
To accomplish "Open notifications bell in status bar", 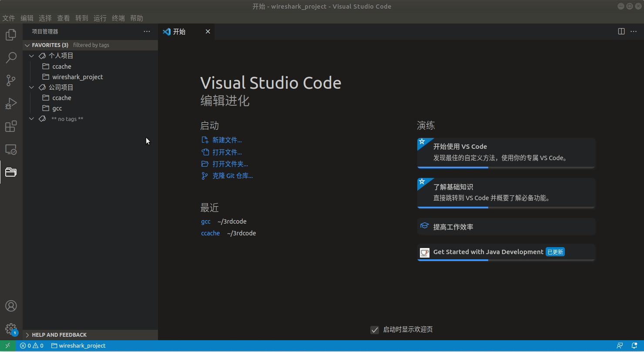I will tap(634, 345).
